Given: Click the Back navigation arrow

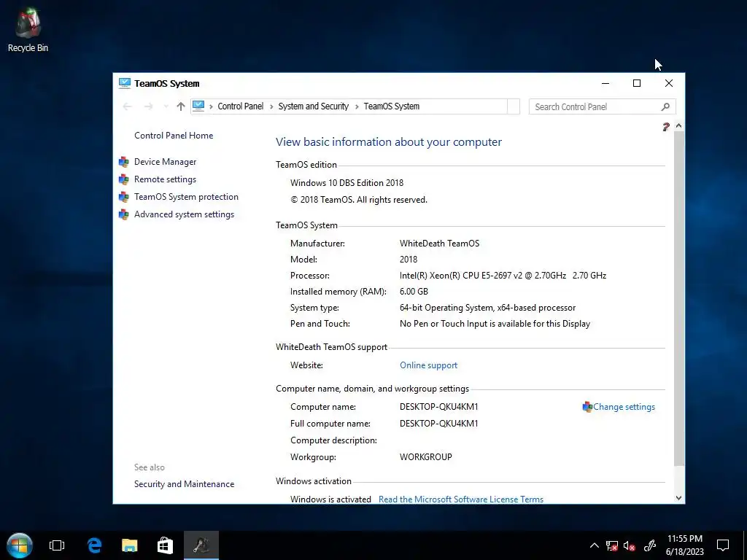Looking at the screenshot, I should click(x=127, y=106).
